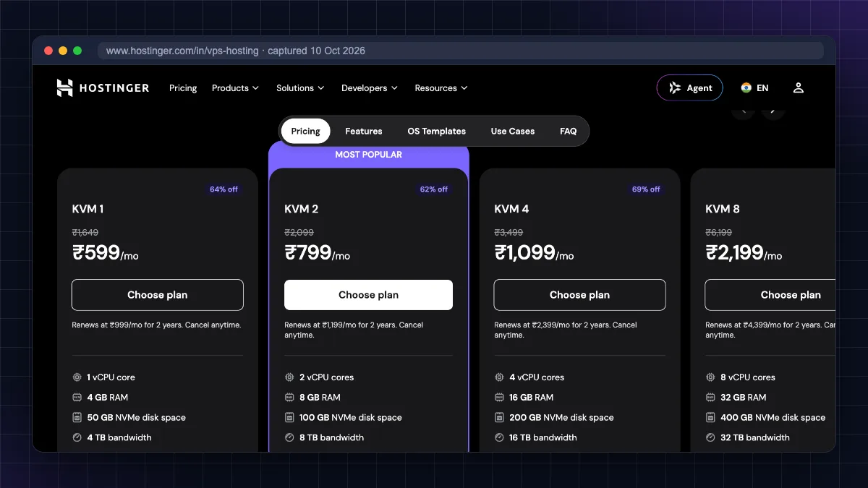Click the India flag language icon
This screenshot has height=488, width=868.
tap(746, 87)
